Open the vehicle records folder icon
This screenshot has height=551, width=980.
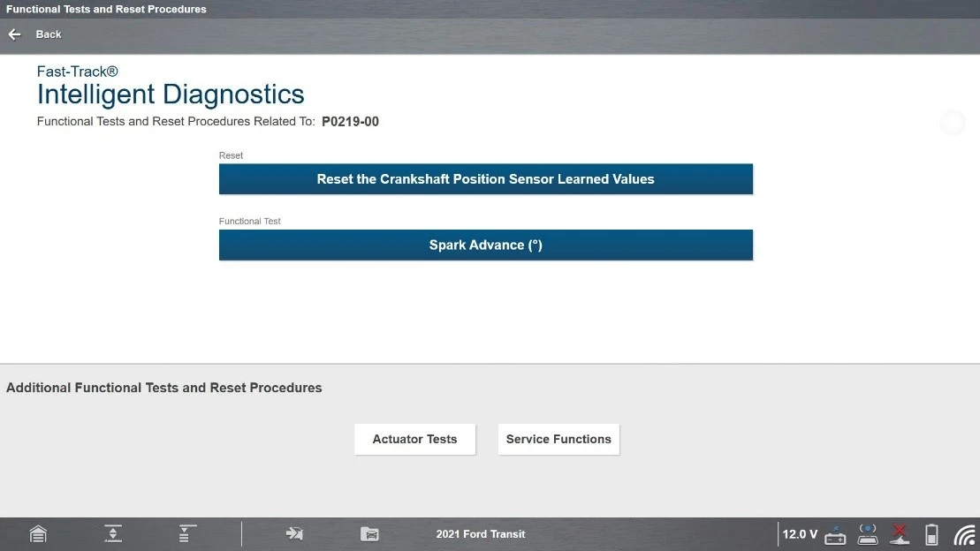click(369, 534)
